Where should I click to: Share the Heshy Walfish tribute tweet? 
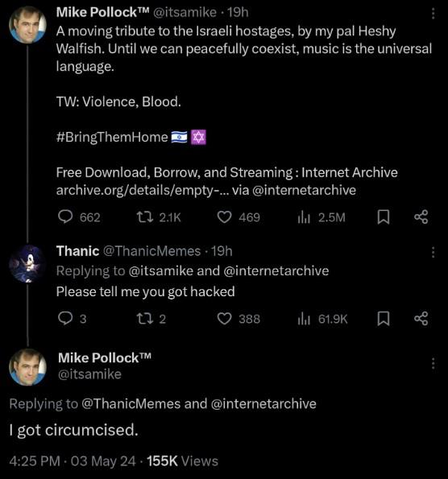pos(421,217)
